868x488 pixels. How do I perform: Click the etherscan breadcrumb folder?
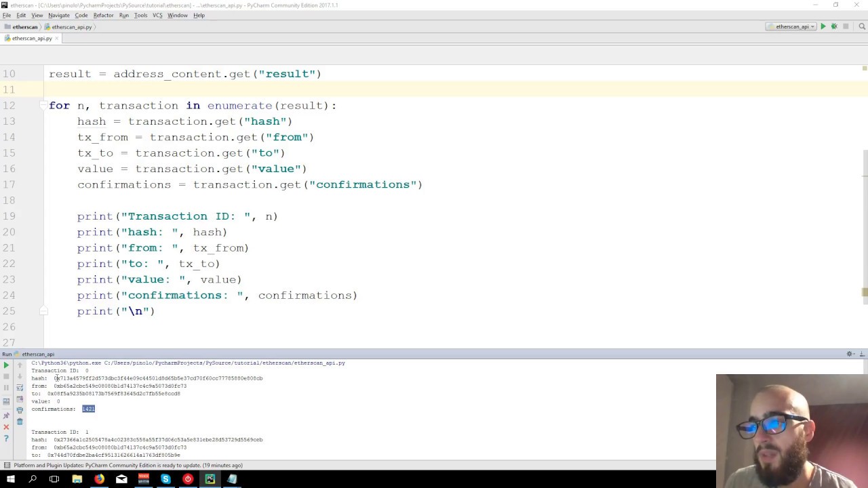(21, 27)
